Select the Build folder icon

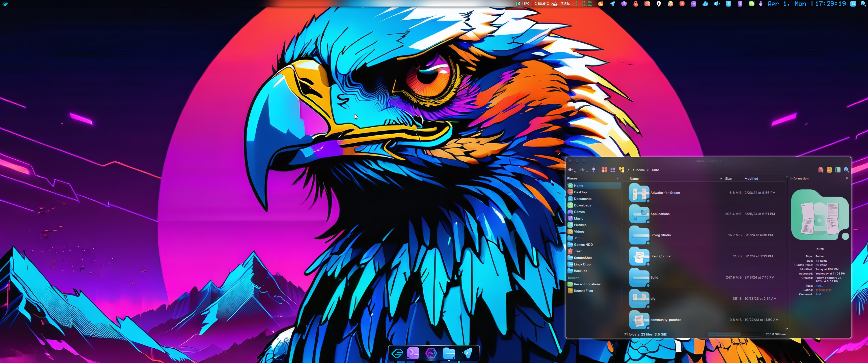[639, 278]
